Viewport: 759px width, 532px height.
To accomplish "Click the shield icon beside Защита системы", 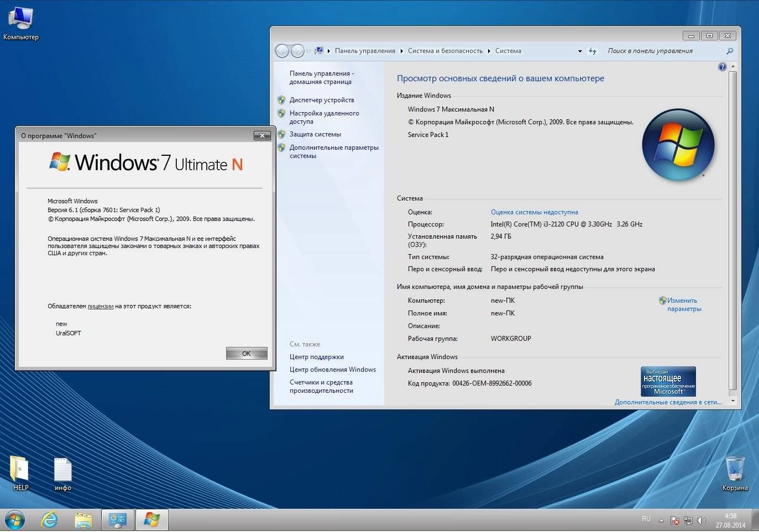I will point(281,134).
